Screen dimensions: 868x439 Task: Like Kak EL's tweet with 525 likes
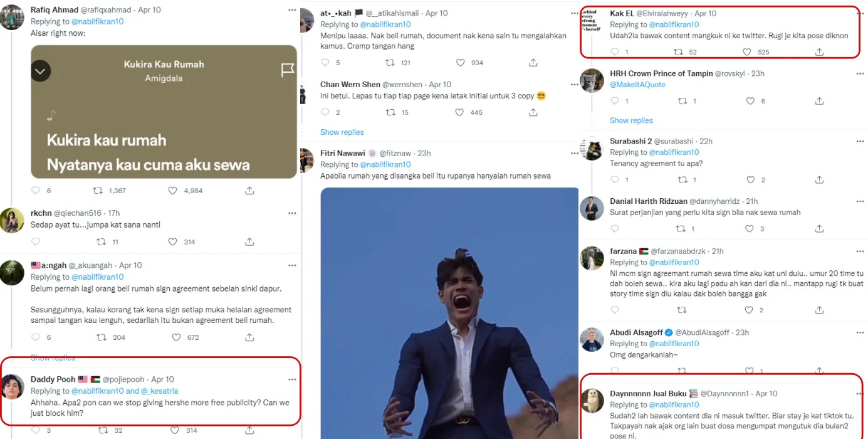click(x=746, y=53)
